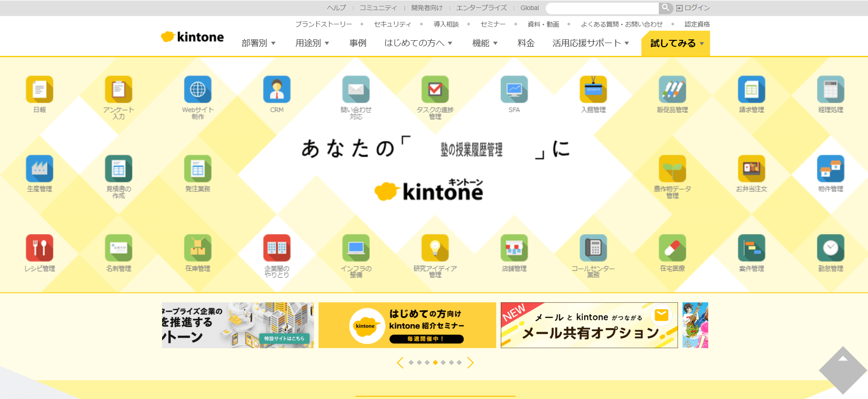Show previous banner with left arrow
The width and height of the screenshot is (868, 399).
[400, 363]
